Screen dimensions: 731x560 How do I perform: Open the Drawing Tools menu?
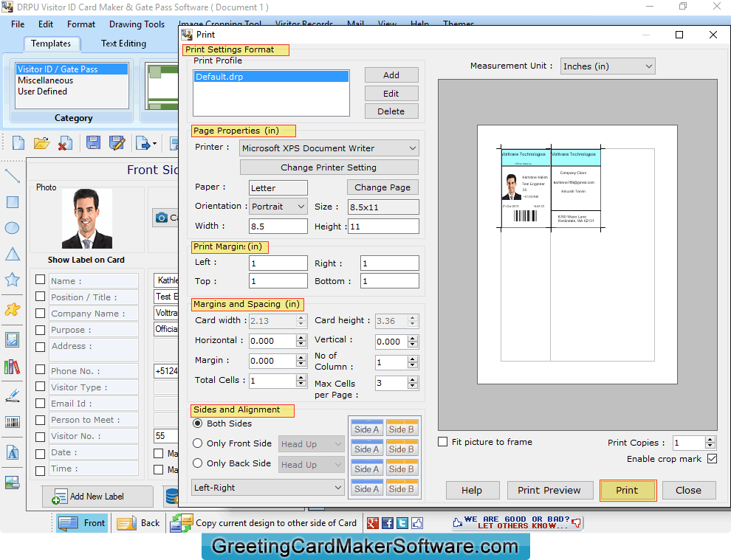137,24
